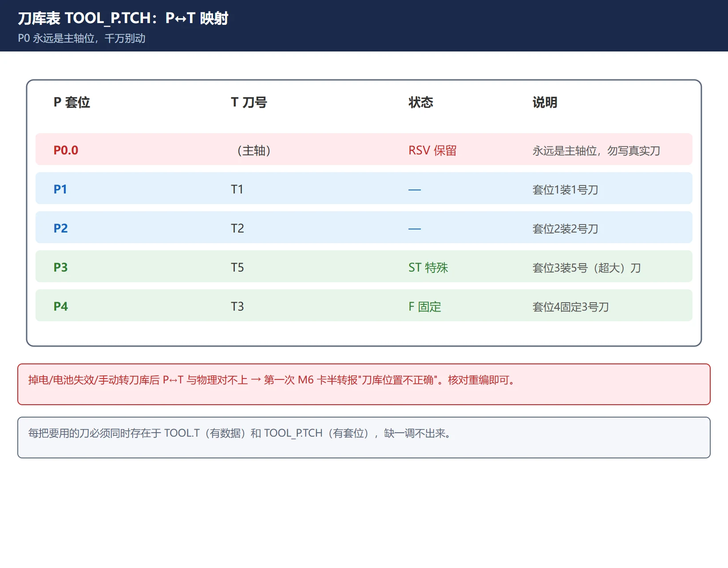Click note 套位4固定3号刀
Screen dimensions: 728x568
coord(570,307)
